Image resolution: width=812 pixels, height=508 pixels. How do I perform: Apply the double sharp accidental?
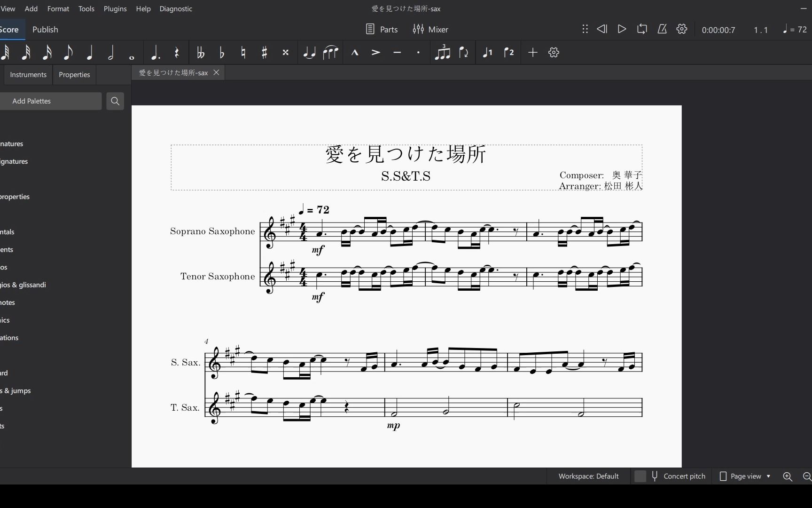286,53
